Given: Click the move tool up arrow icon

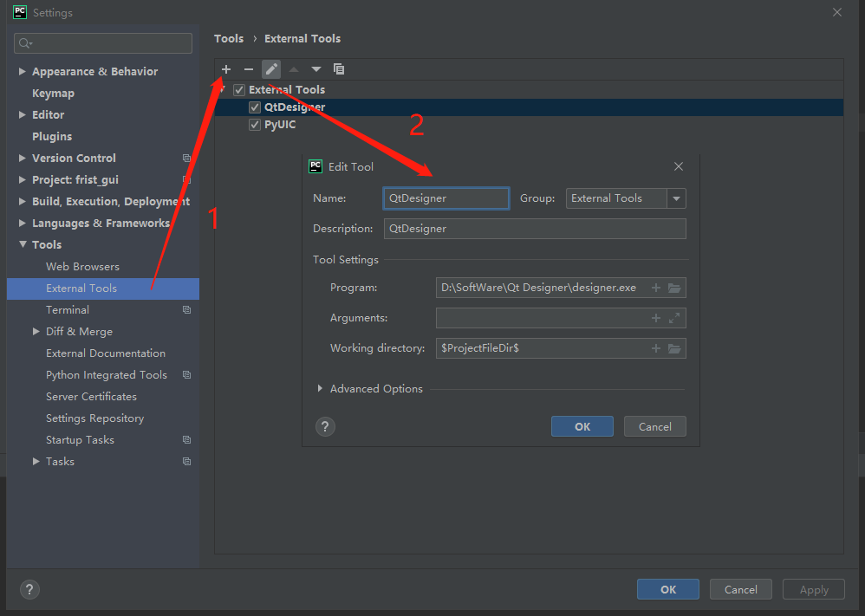Looking at the screenshot, I should tap(294, 69).
